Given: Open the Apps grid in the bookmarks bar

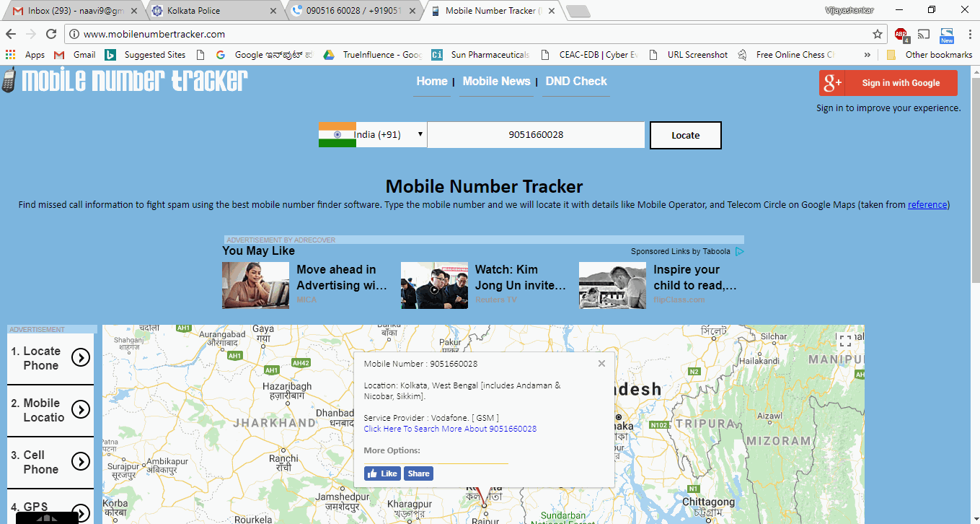Looking at the screenshot, I should click(10, 55).
